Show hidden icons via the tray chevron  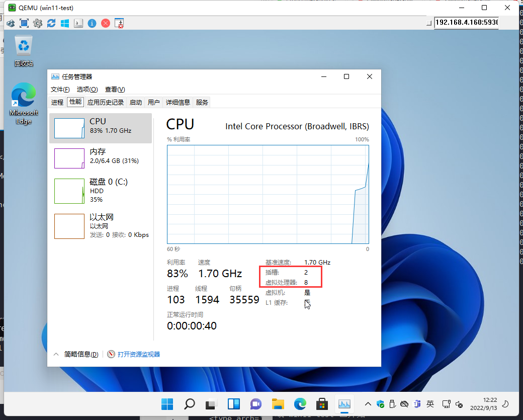(x=368, y=404)
